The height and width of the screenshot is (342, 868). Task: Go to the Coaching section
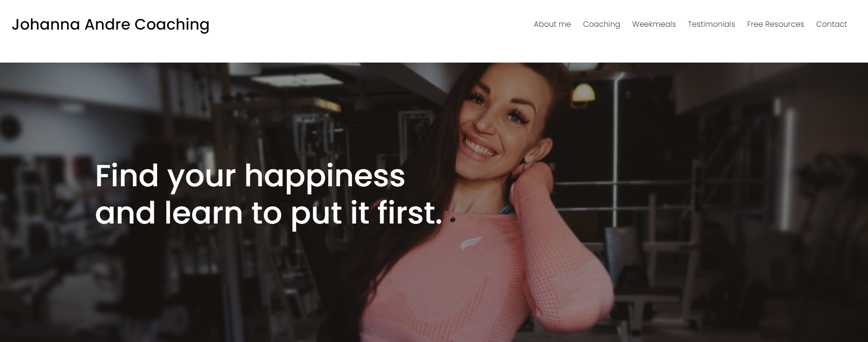[x=601, y=24]
